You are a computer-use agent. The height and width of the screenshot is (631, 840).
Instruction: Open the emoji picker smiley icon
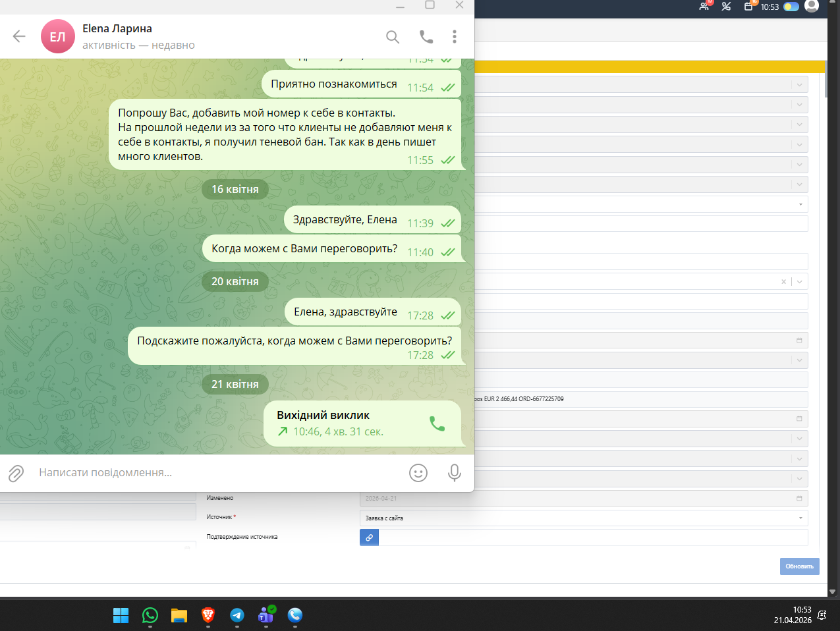pos(418,472)
